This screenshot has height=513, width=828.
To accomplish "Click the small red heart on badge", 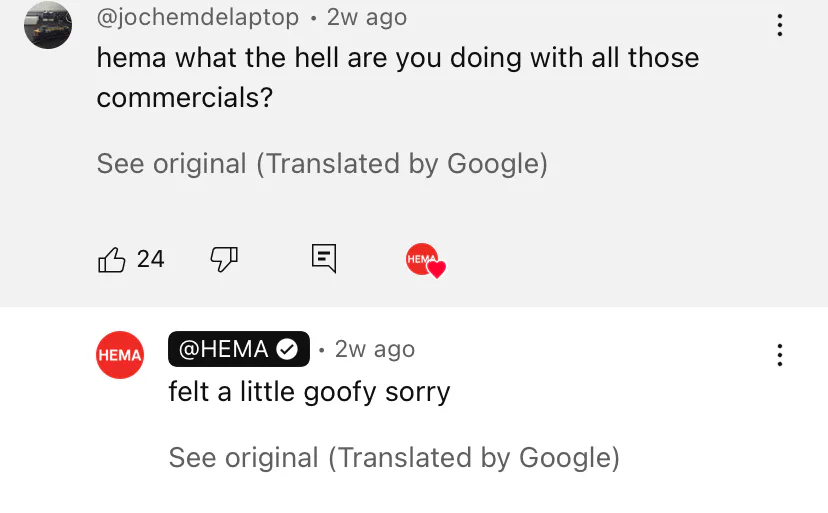I will [437, 269].
